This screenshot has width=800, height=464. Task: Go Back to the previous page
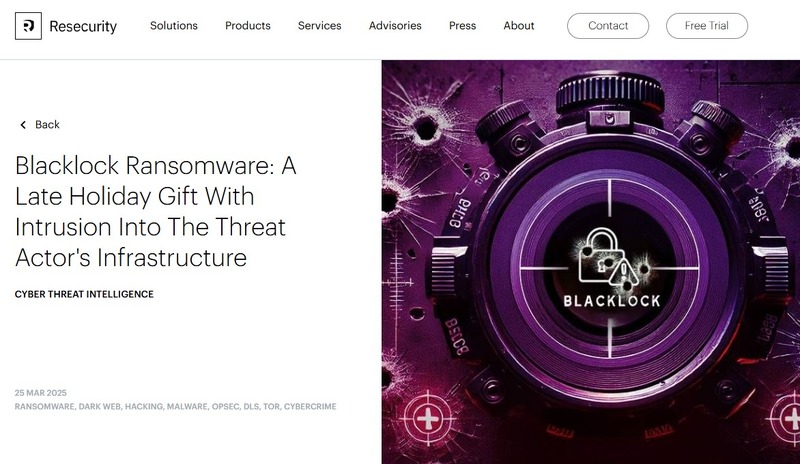coord(47,125)
